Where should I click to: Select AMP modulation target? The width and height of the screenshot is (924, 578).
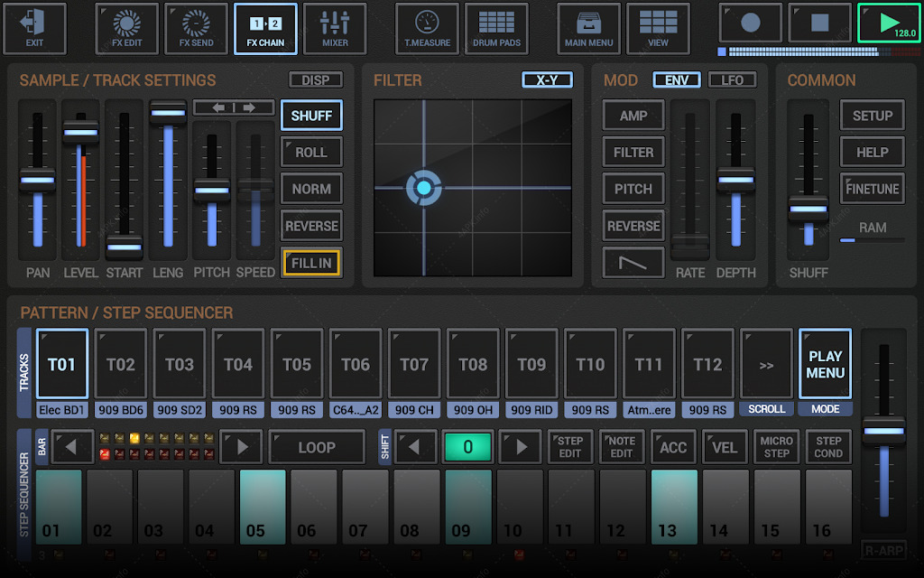coord(633,116)
